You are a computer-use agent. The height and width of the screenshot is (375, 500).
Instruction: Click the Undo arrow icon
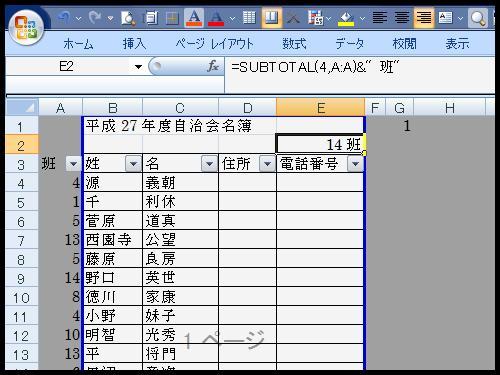point(64,17)
